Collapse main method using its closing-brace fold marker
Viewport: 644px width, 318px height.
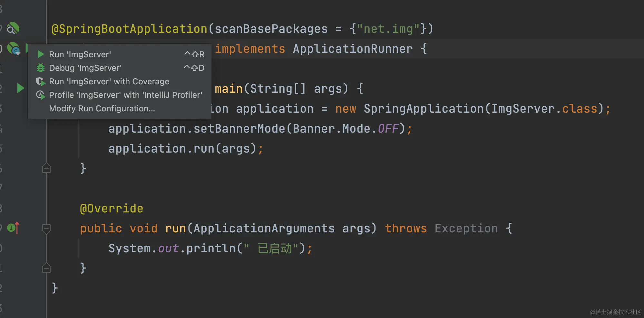pyautogui.click(x=46, y=168)
